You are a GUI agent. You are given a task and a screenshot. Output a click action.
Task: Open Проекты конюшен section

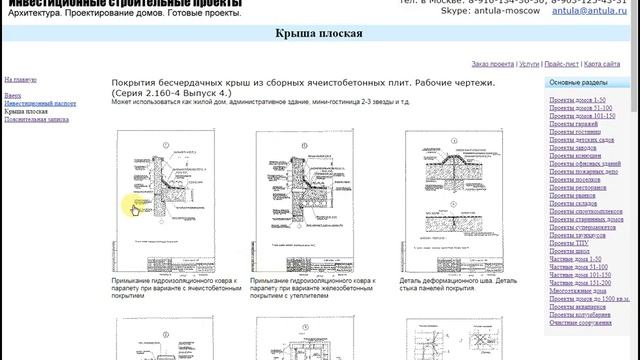[575, 156]
